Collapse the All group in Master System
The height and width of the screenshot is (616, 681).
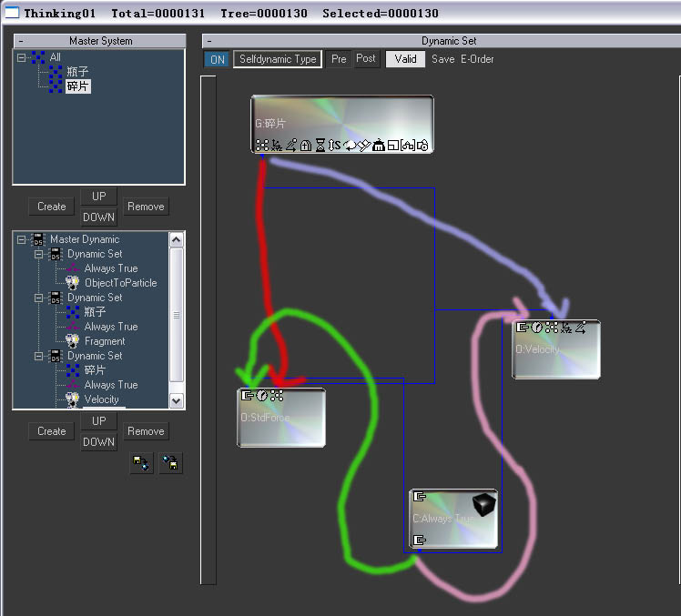point(21,56)
